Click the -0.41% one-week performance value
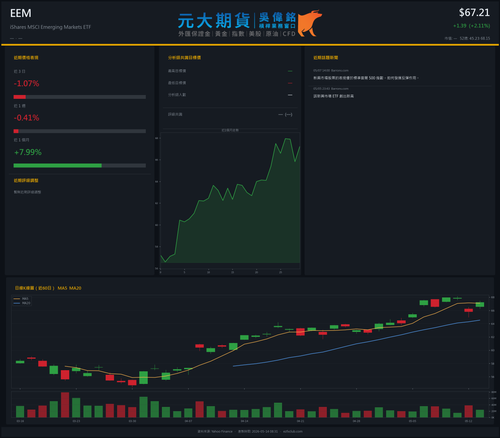Screen dimensions: 500x438 pyautogui.click(x=26, y=118)
